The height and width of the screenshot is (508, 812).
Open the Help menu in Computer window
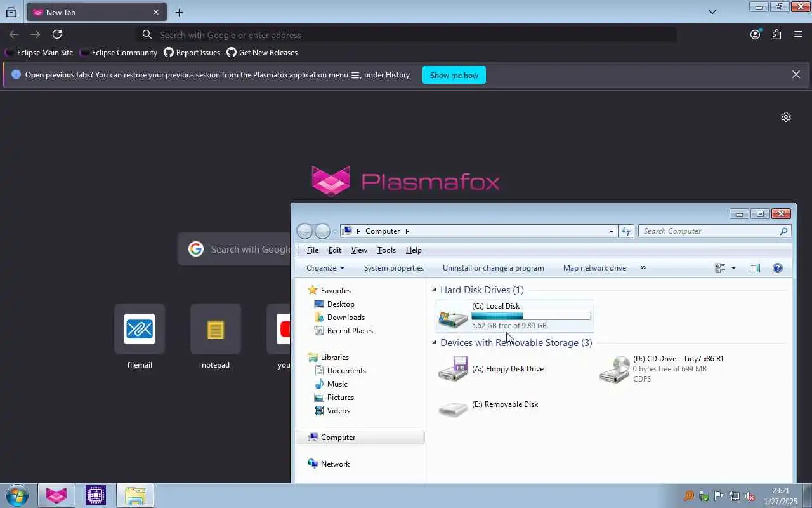pyautogui.click(x=414, y=250)
